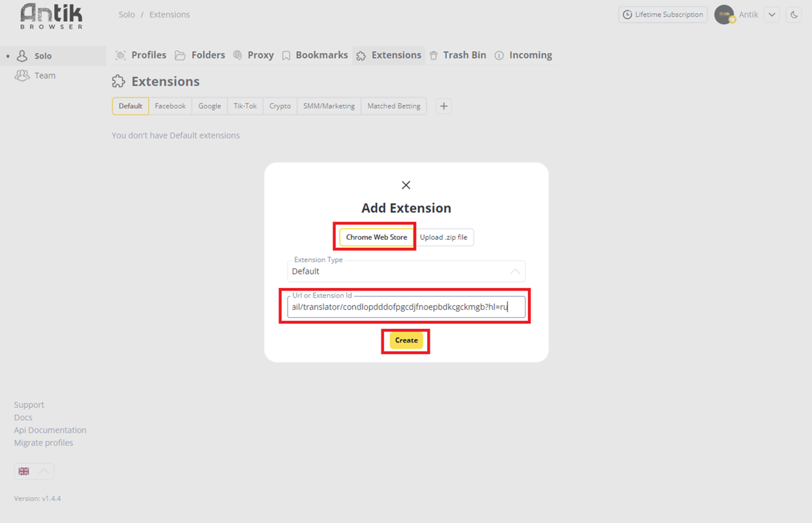Click the Version: v1.4.4 text
This screenshot has width=812, height=523.
point(37,498)
